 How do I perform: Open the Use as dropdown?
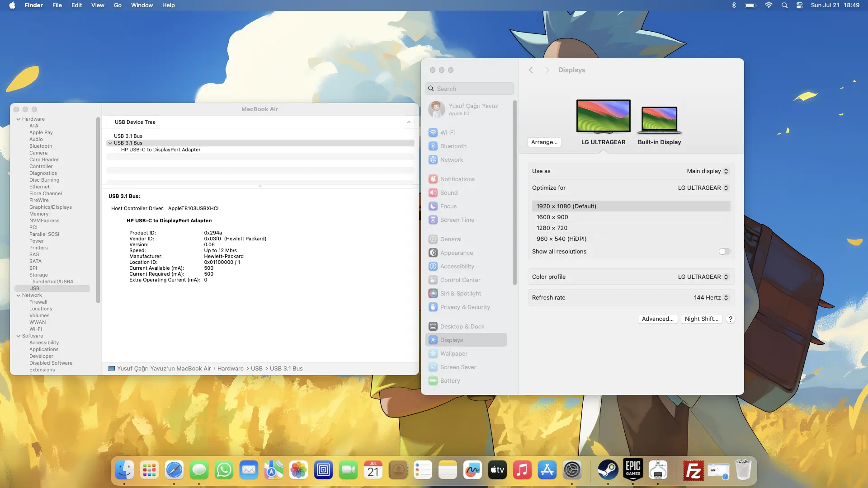pyautogui.click(x=708, y=171)
